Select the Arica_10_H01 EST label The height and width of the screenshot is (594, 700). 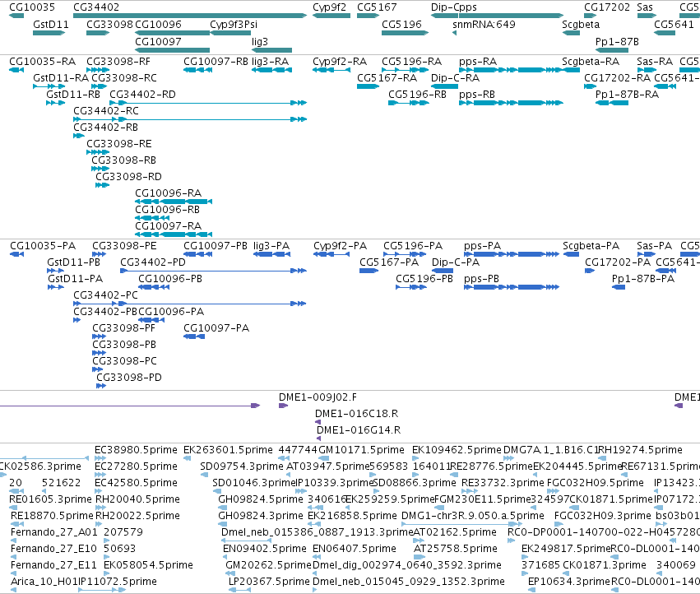(44, 582)
